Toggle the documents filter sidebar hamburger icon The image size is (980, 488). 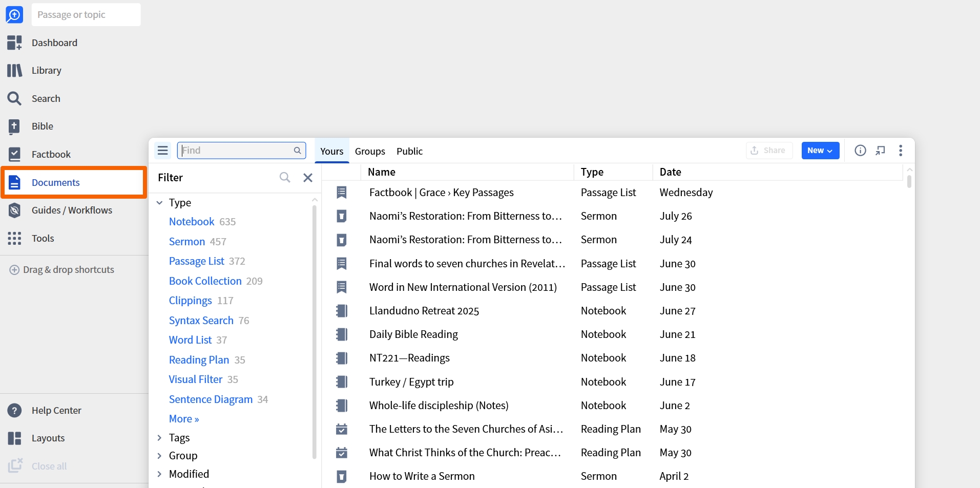coord(163,151)
